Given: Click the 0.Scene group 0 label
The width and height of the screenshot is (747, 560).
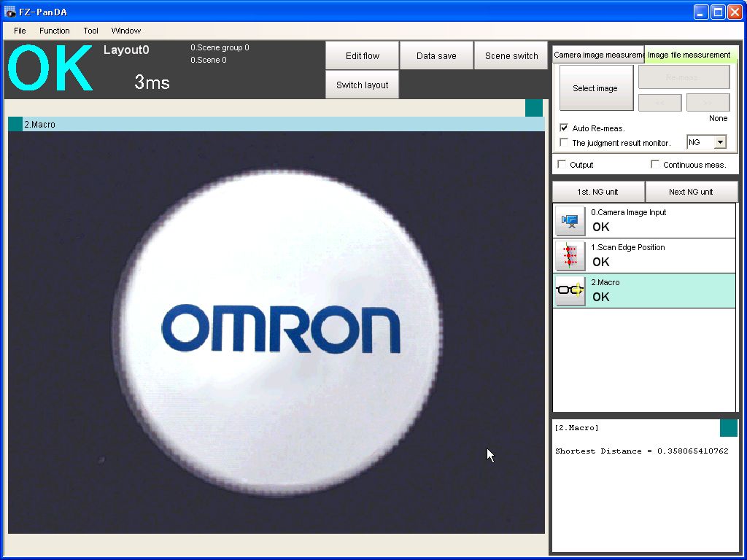Looking at the screenshot, I should tap(220, 47).
